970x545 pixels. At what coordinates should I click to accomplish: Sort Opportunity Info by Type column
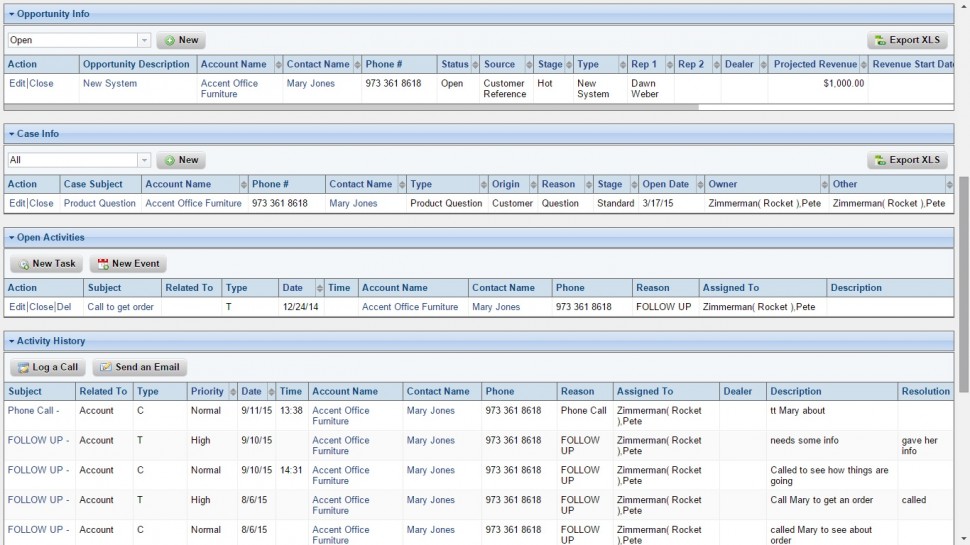pyautogui.click(x=623, y=64)
